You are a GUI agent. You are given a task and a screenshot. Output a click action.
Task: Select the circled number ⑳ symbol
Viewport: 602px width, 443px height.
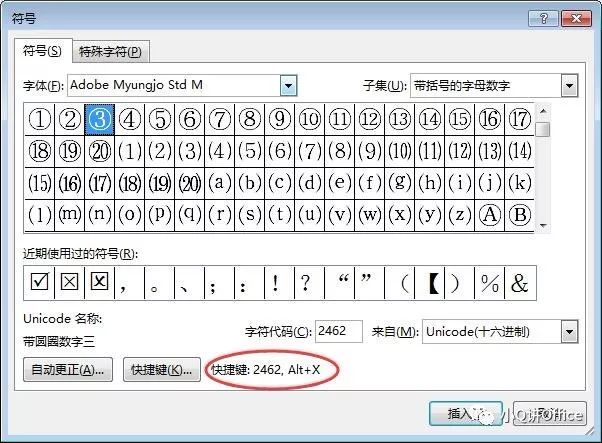(x=99, y=151)
